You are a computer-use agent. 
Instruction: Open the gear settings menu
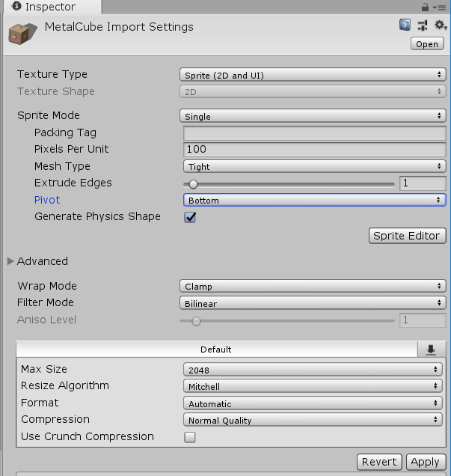coord(440,25)
